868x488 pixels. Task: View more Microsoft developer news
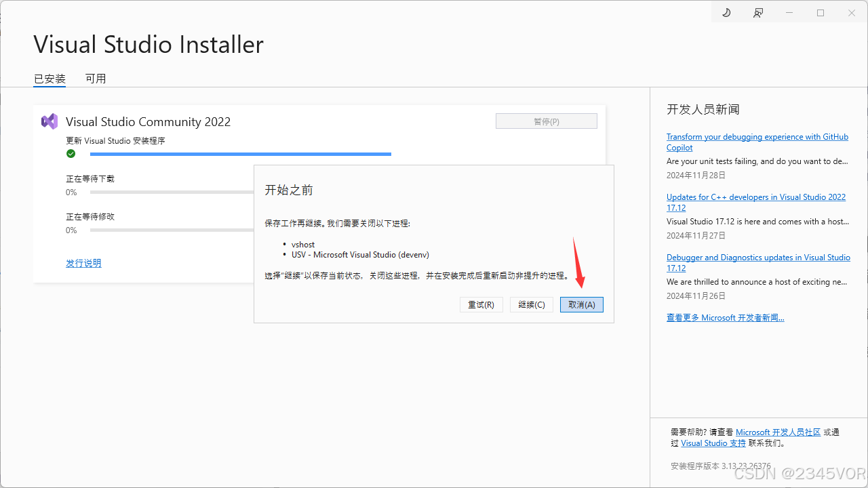[x=725, y=317]
